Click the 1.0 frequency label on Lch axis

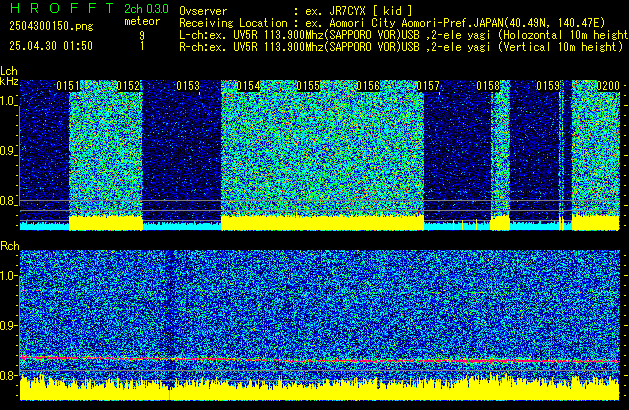[8, 101]
